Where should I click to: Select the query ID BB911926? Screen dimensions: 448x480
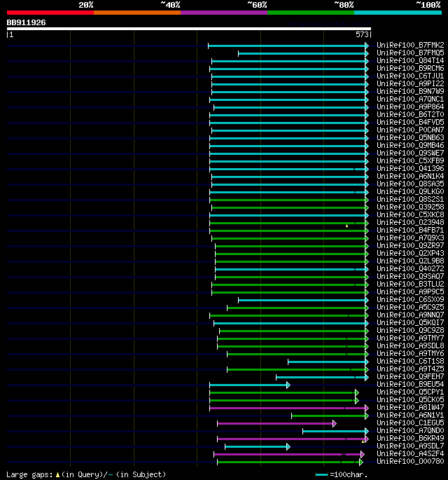[x=27, y=22]
